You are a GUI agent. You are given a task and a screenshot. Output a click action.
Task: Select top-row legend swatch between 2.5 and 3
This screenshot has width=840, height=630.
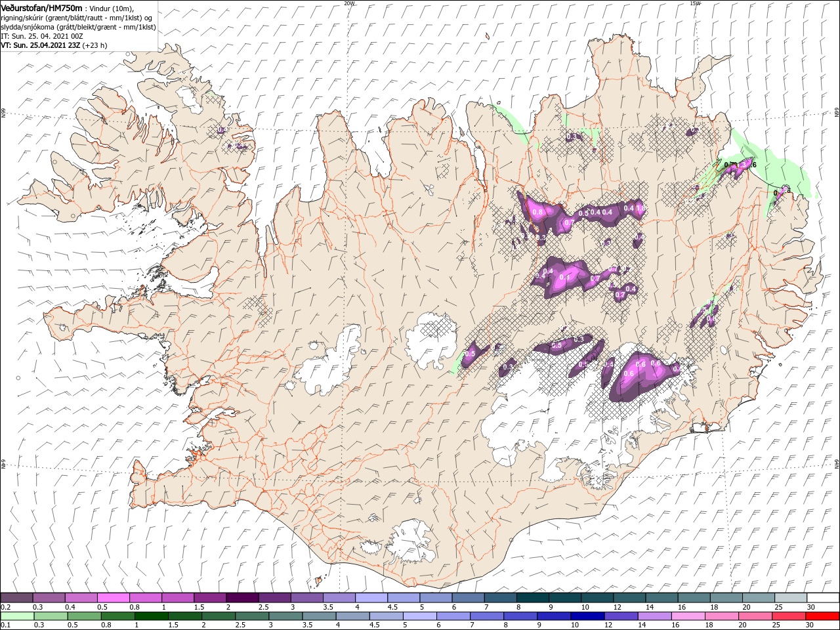click(274, 598)
